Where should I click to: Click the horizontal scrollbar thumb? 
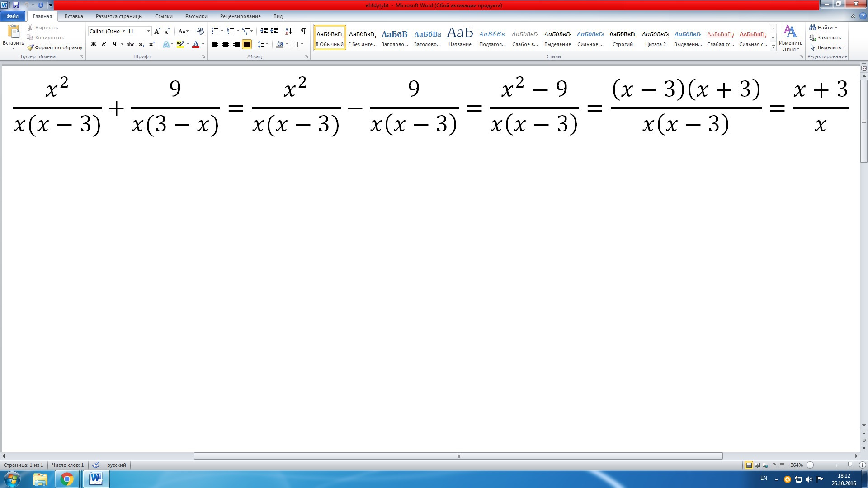pos(458,456)
